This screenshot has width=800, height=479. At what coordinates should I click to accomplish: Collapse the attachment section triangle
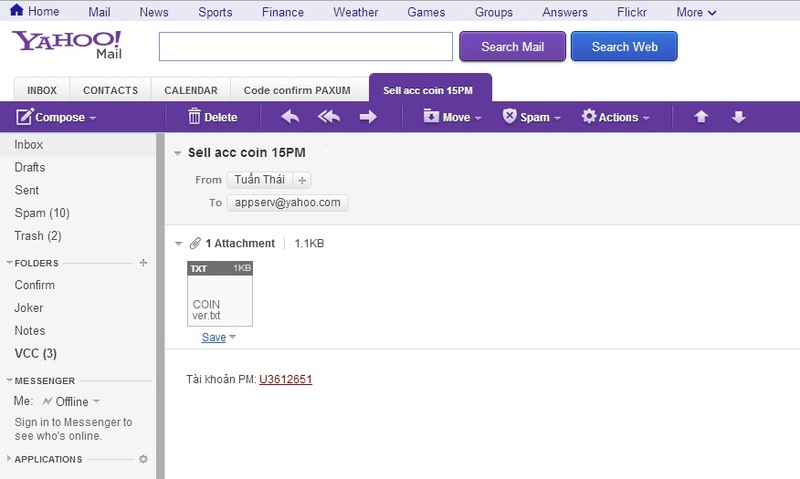pos(178,244)
